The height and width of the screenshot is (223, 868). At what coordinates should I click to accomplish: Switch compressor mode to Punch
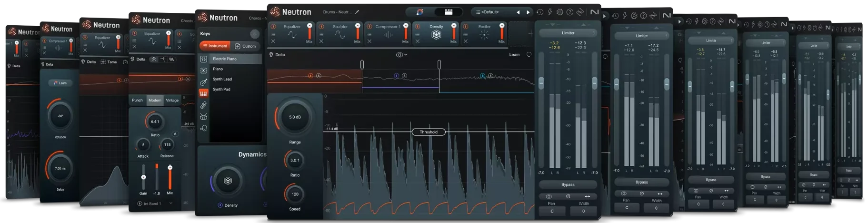click(x=137, y=100)
